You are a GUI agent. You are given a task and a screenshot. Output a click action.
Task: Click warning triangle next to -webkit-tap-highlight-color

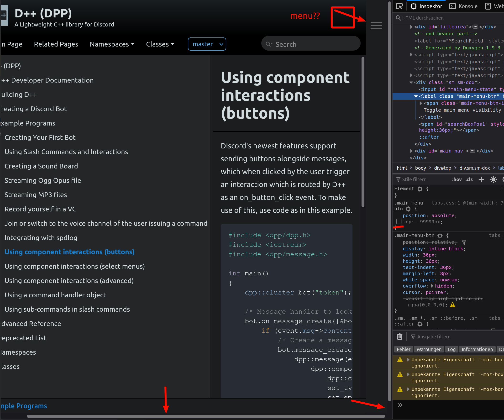point(453,305)
